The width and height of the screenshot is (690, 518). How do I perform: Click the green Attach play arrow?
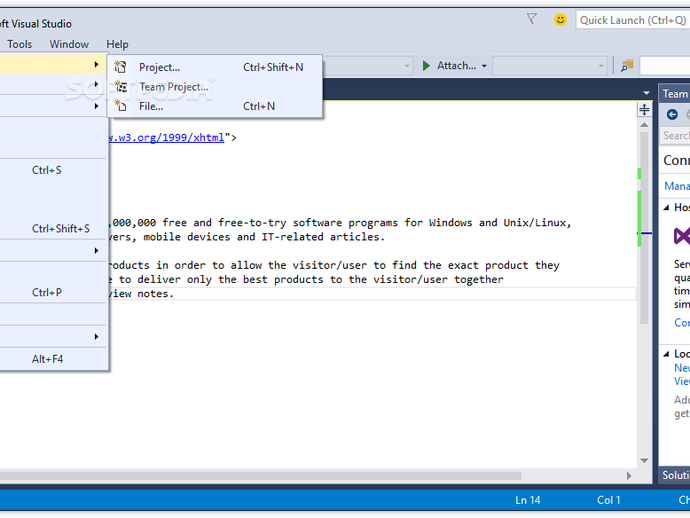(426, 66)
